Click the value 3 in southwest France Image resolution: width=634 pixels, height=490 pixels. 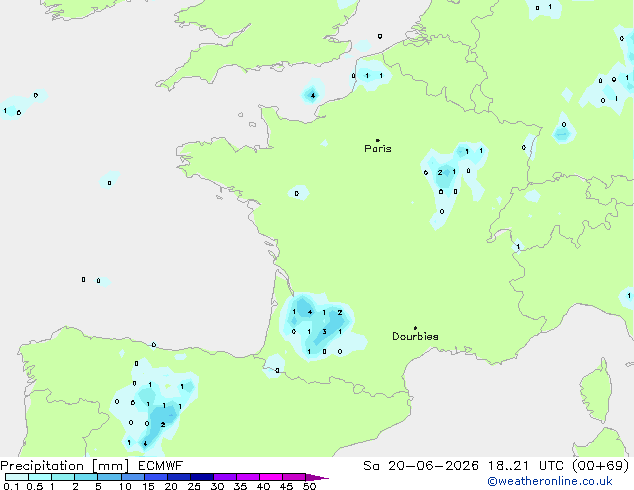point(324,332)
